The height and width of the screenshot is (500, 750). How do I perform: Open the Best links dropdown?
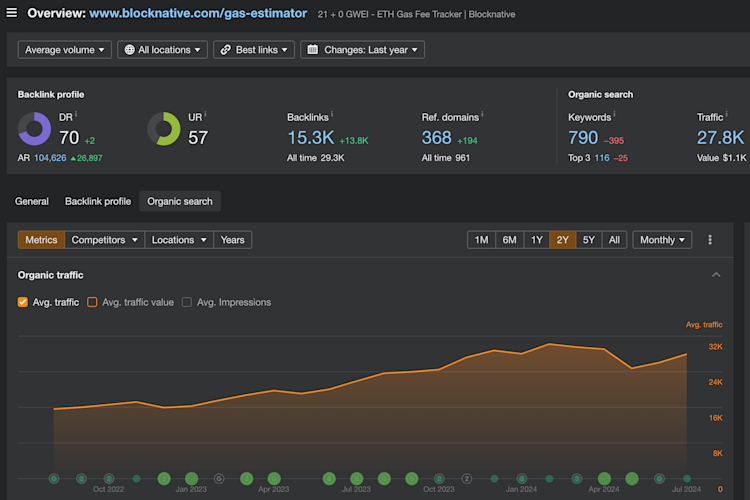click(x=254, y=50)
